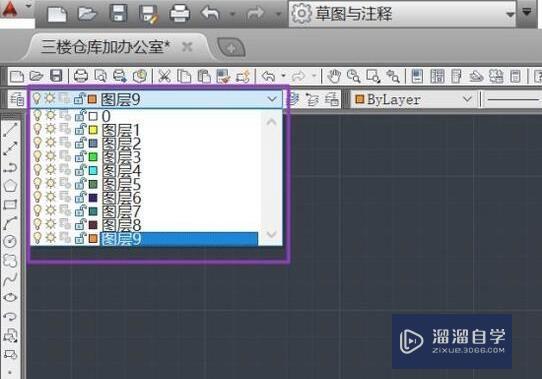This screenshot has height=379, width=542.
Task: Lock 图层7 with its padlock icon
Action: pos(80,211)
